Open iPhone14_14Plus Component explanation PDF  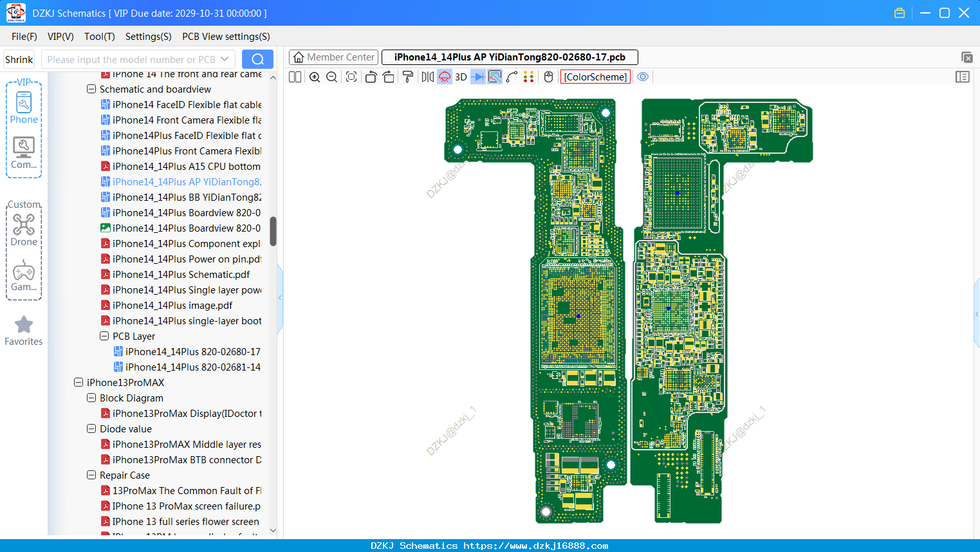181,244
